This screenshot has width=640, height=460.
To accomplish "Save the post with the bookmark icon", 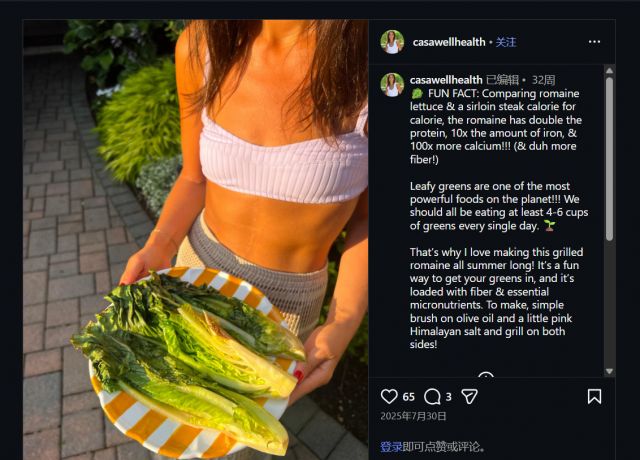I will pyautogui.click(x=594, y=396).
